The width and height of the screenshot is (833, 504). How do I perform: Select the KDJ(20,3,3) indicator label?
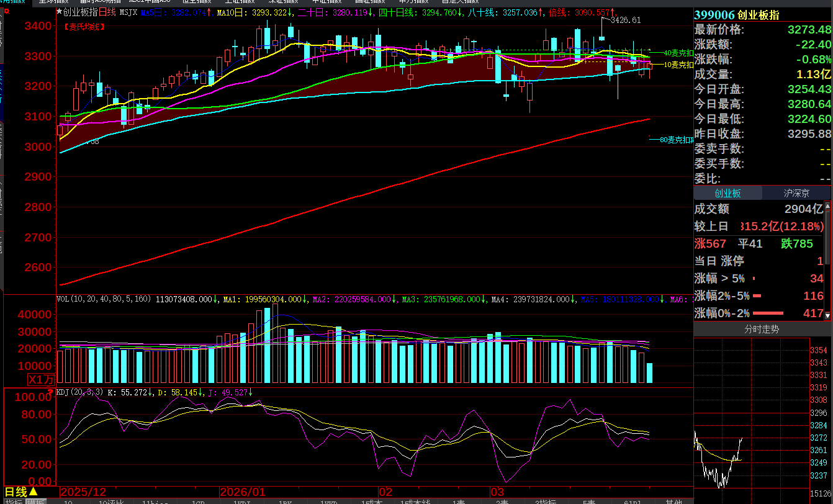(x=80, y=392)
